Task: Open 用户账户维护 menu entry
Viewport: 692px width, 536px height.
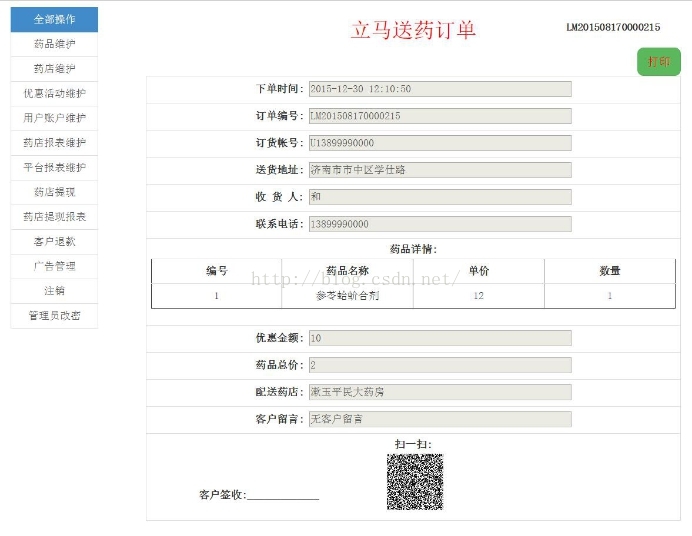Action: [x=54, y=118]
